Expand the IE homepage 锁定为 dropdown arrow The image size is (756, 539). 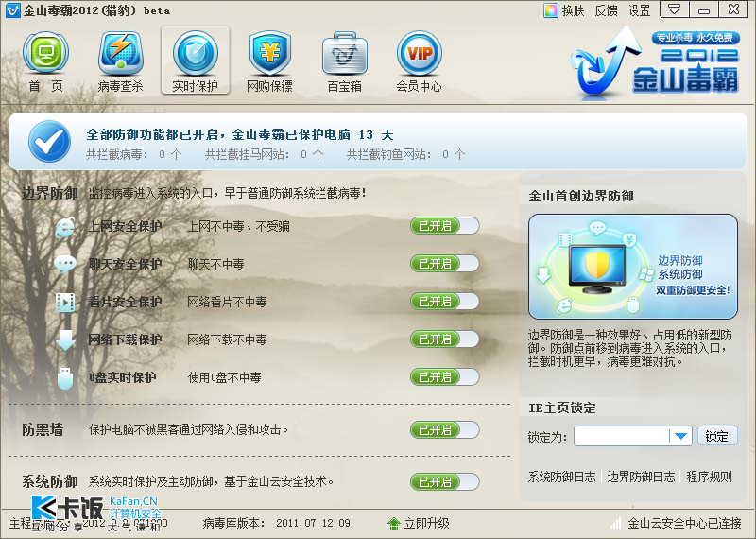(x=680, y=436)
